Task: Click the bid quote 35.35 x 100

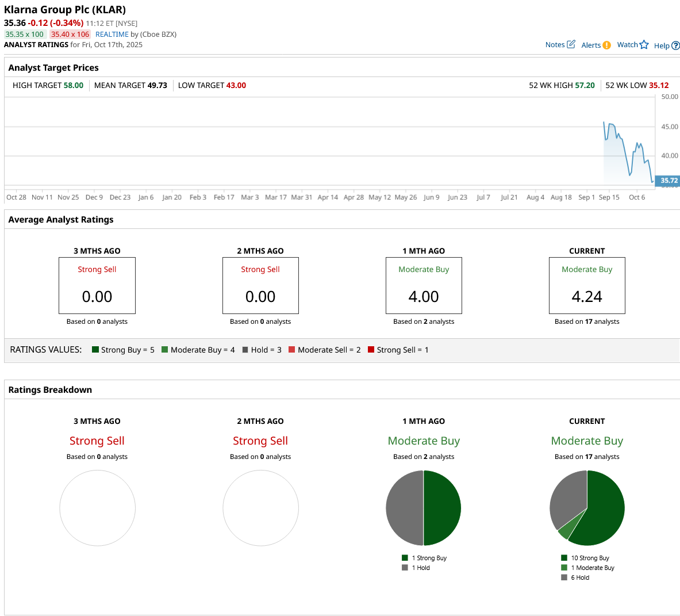Action: [x=24, y=35]
